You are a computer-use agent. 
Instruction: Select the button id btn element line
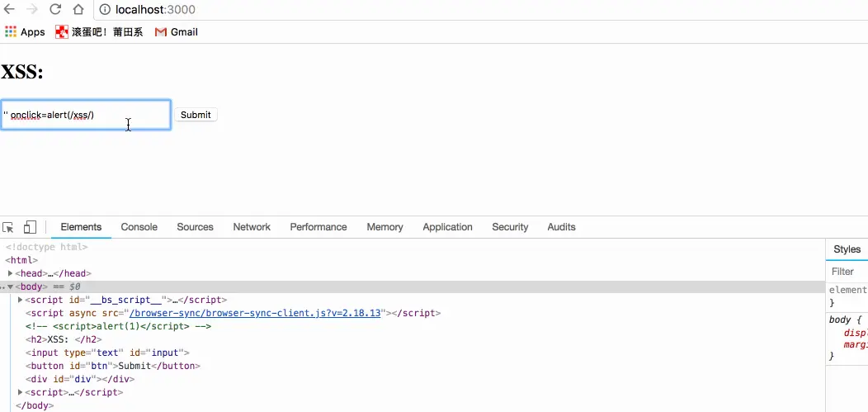(112, 366)
